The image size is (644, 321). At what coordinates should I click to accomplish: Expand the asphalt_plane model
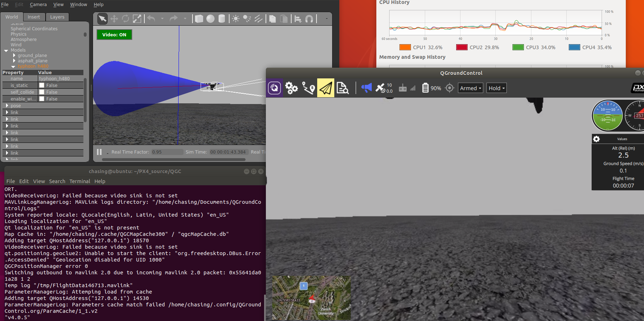click(14, 61)
